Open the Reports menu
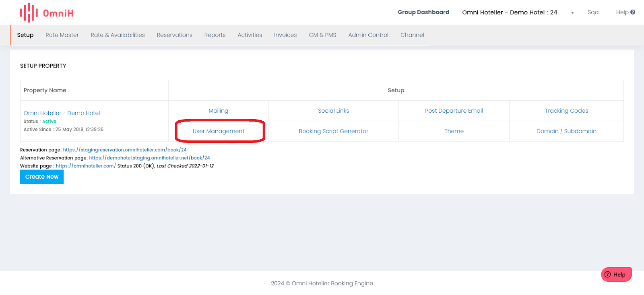The image size is (644, 295). coord(215,35)
